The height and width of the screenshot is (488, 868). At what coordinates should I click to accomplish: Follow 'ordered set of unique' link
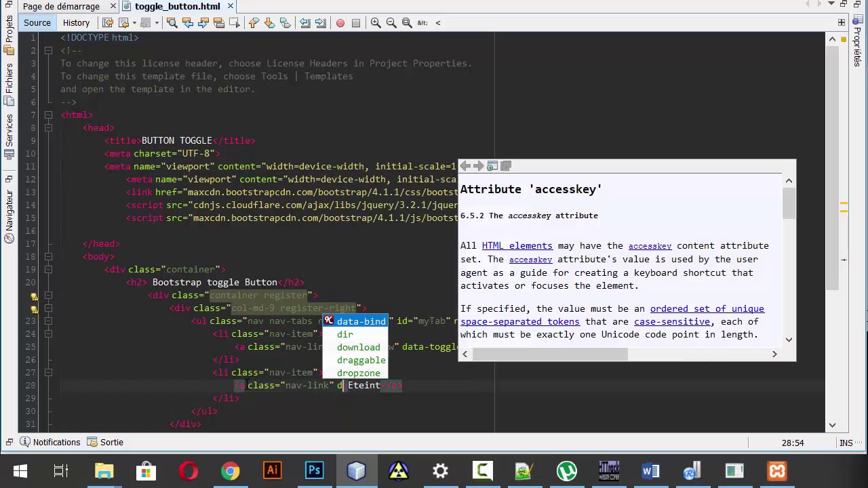point(707,308)
